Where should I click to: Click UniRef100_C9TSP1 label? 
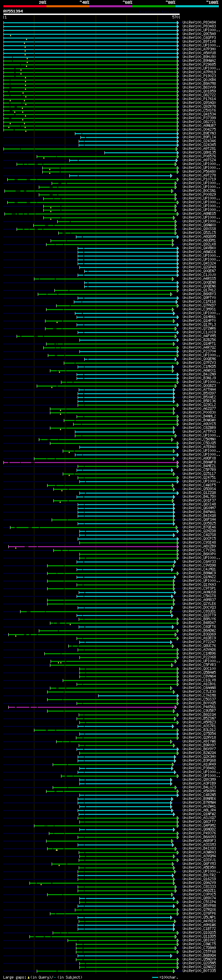[x=199, y=589]
